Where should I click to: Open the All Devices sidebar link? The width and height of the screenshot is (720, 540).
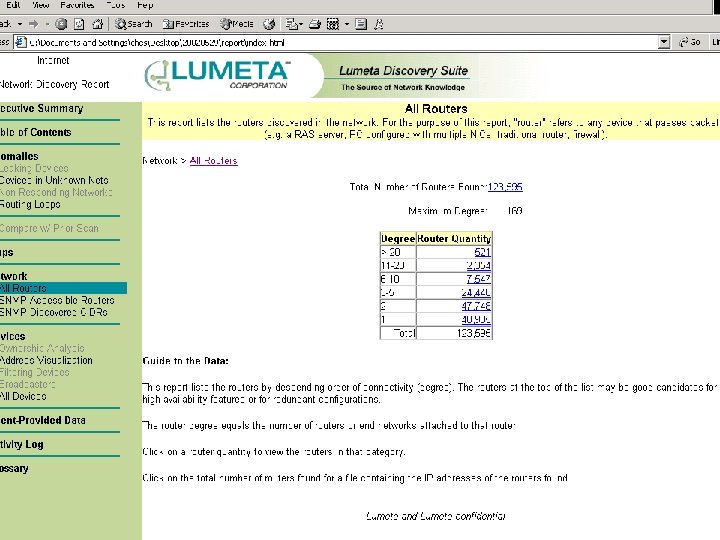click(23, 396)
